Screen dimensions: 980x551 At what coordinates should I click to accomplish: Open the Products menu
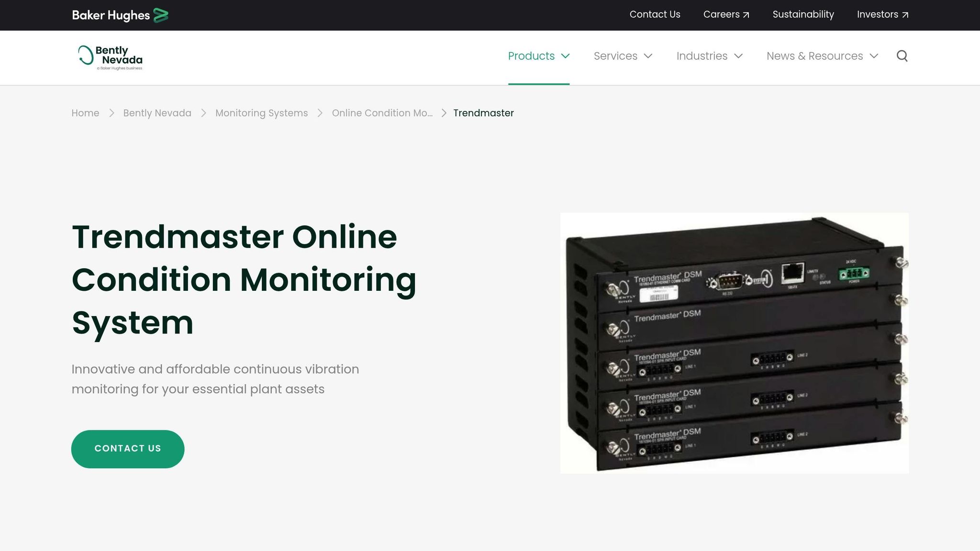click(531, 56)
